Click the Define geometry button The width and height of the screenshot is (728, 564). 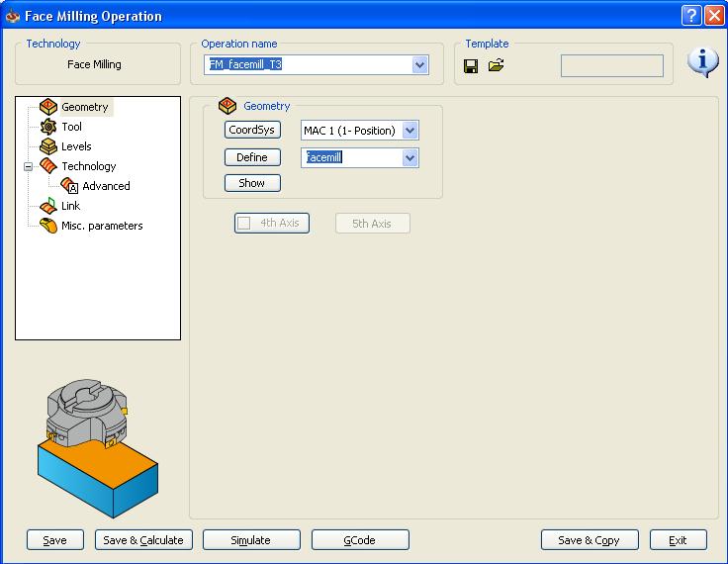click(252, 157)
